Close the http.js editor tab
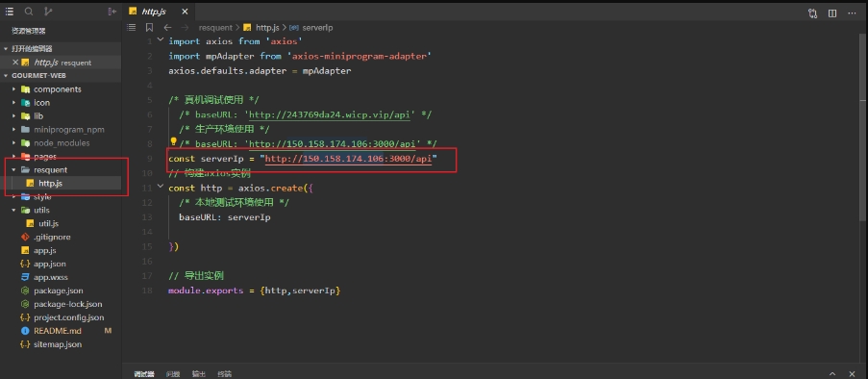The image size is (868, 379). point(185,12)
